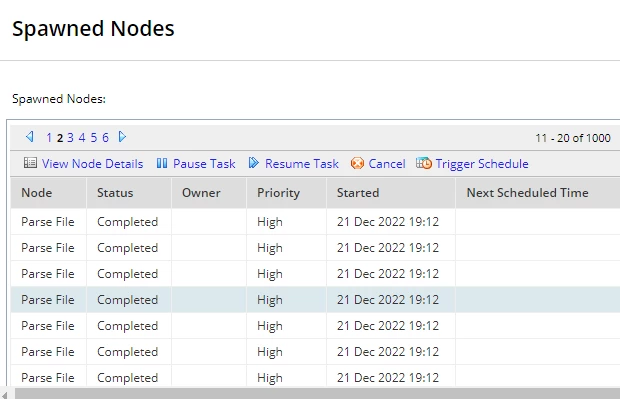Select the first Parse File row

point(315,222)
